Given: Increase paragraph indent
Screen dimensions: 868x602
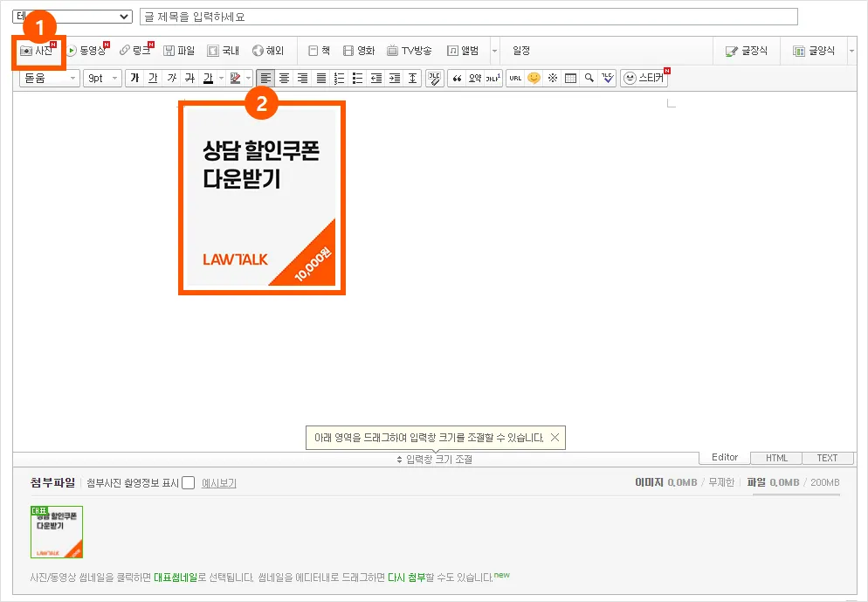Looking at the screenshot, I should coord(394,78).
